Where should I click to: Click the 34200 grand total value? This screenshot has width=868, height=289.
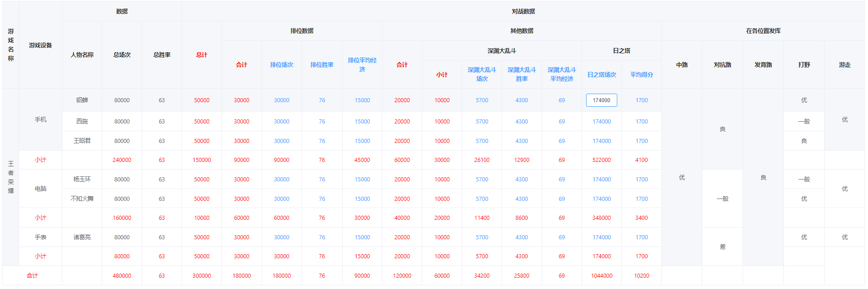(482, 275)
